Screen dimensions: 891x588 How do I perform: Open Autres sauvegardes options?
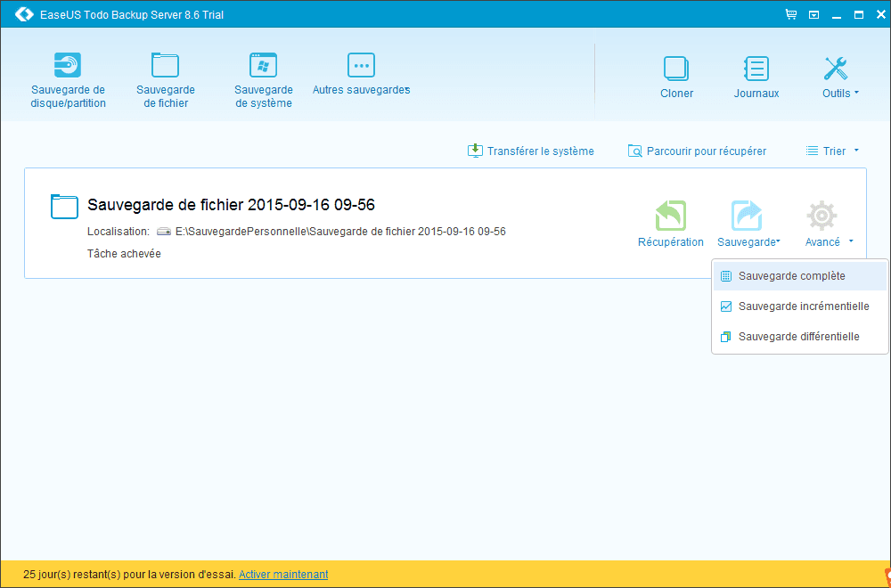tap(361, 74)
